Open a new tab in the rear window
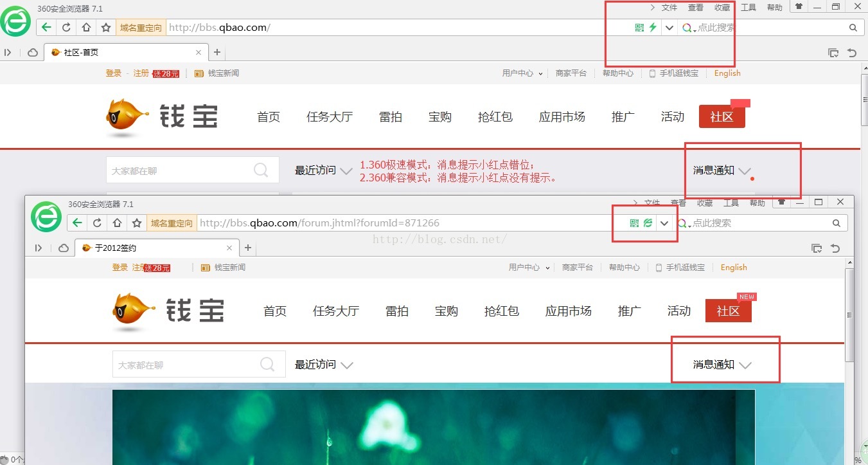This screenshot has height=465, width=868. coord(217,53)
